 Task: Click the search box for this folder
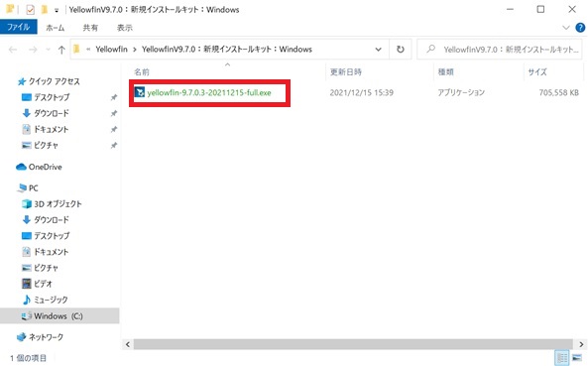(x=500, y=50)
